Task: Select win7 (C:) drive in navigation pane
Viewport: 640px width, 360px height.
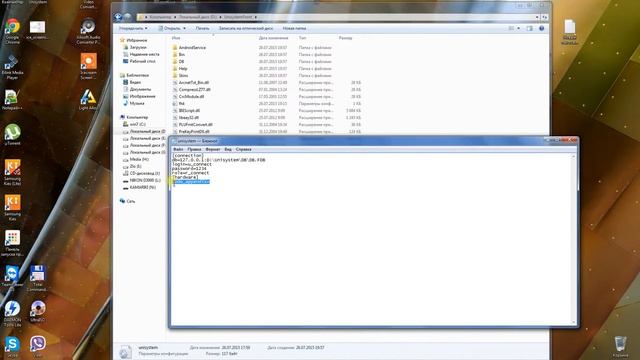Action: [134, 124]
